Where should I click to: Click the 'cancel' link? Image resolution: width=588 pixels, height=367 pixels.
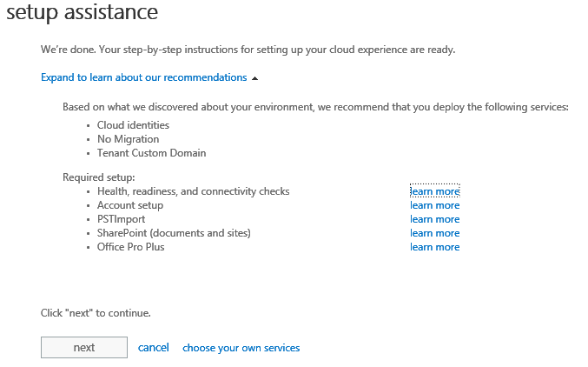pos(154,348)
